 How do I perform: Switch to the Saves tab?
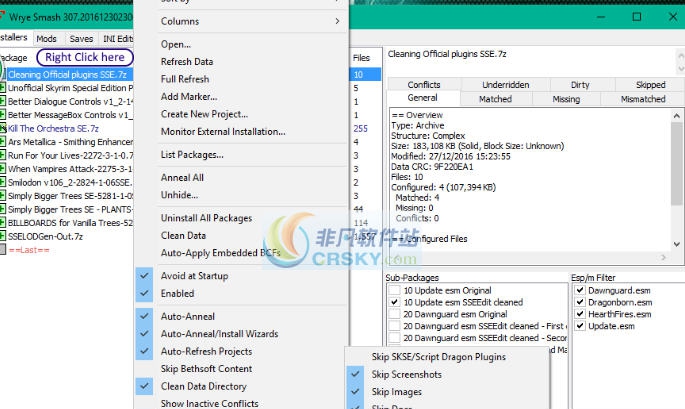[81, 38]
